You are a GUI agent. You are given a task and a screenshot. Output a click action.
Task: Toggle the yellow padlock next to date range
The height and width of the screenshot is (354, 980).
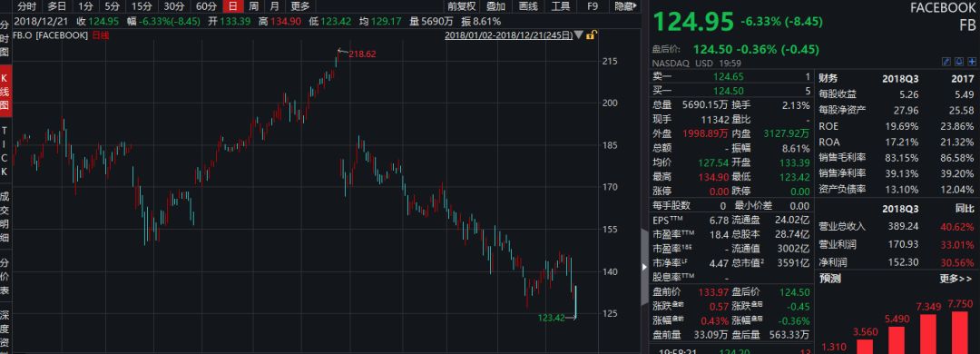tap(591, 35)
